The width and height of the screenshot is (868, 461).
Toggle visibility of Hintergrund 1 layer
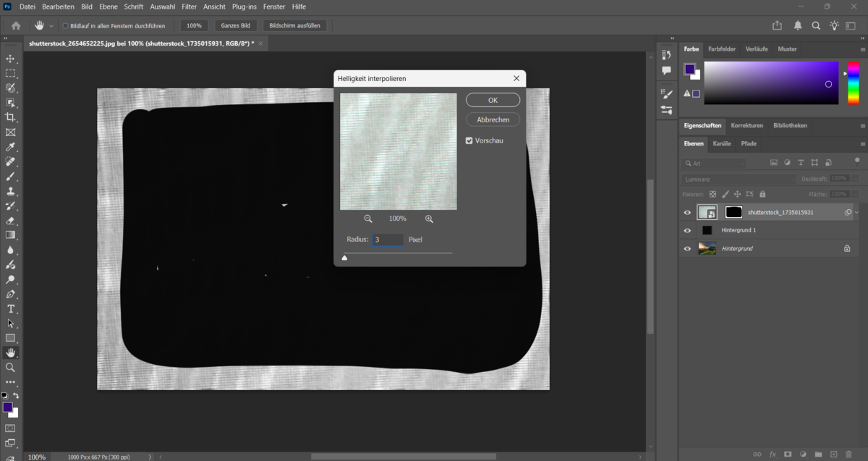click(687, 230)
